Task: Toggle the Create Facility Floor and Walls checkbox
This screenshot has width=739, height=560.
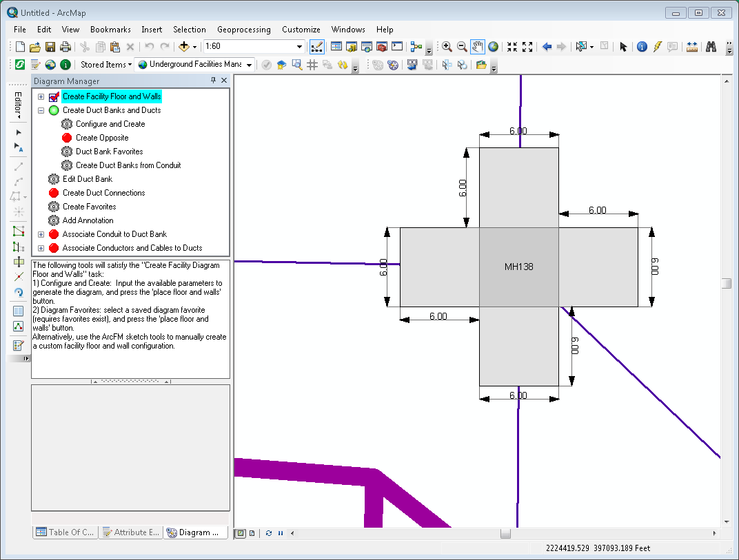Action: 54,96
